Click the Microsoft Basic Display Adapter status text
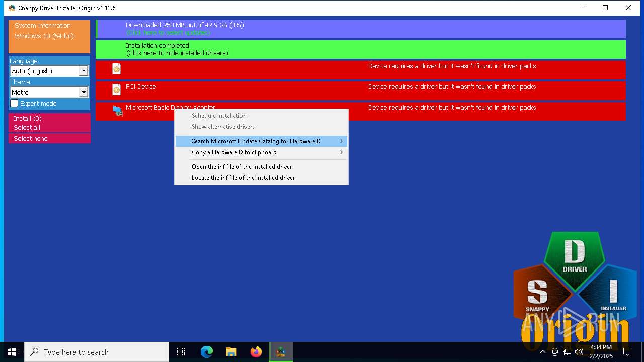 point(452,108)
